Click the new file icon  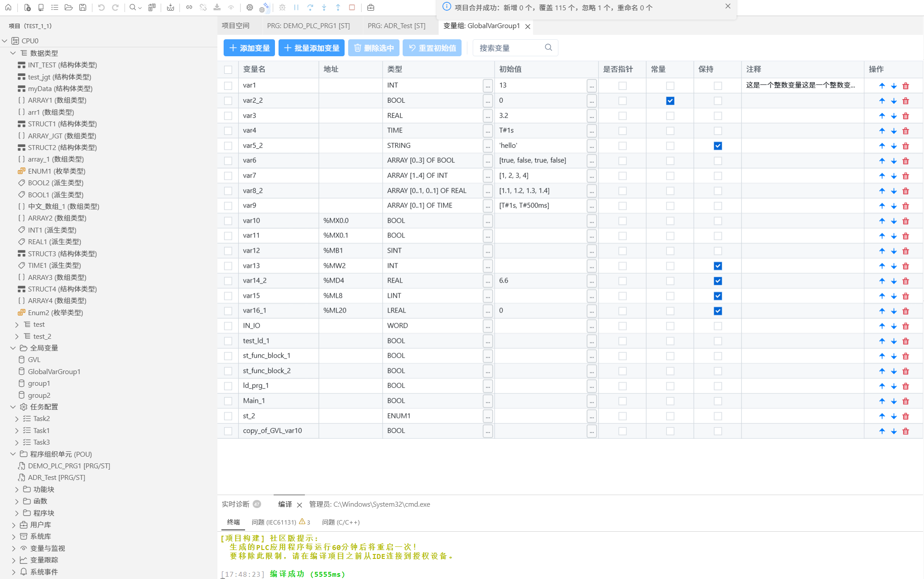click(27, 8)
